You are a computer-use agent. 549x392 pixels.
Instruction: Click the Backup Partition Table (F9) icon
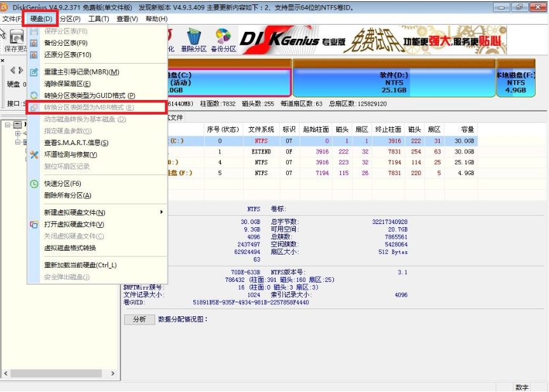[32, 43]
